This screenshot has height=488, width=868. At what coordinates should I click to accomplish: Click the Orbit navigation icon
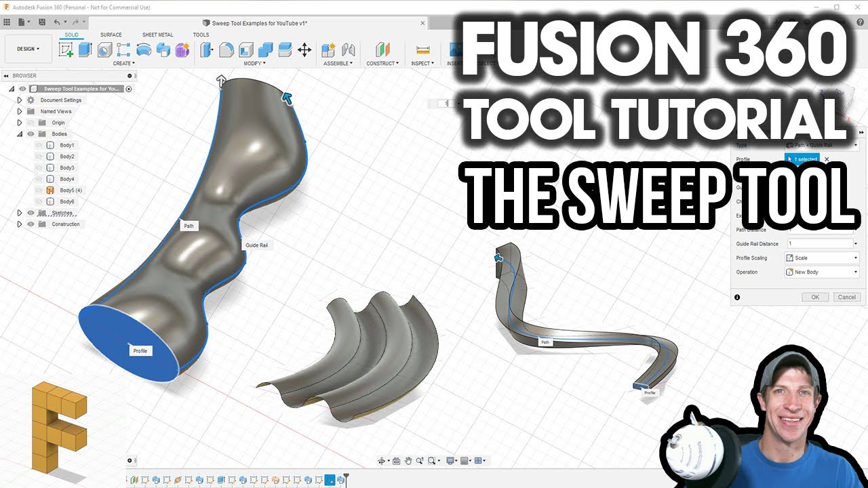382,461
